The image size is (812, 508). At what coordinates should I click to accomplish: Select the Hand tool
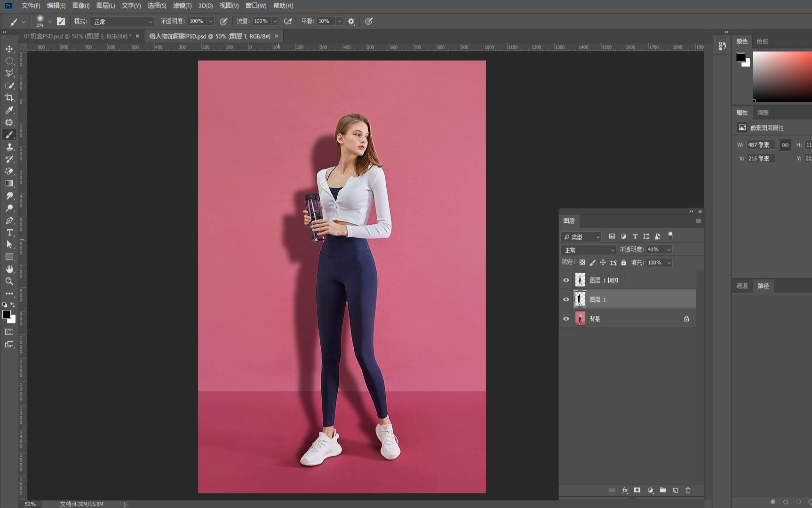pos(9,269)
